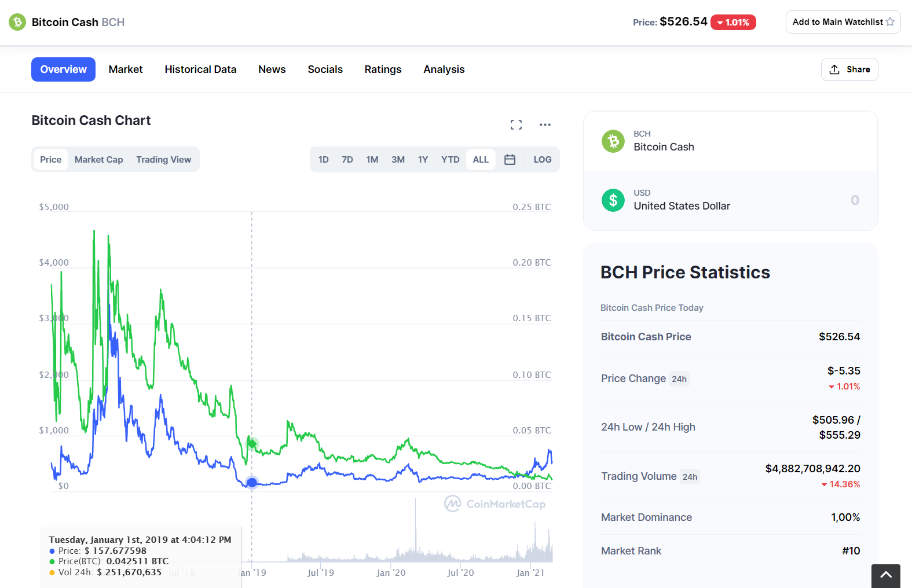Click the volume change -14.36% value
Image resolution: width=912 pixels, height=588 pixels.
[841, 484]
